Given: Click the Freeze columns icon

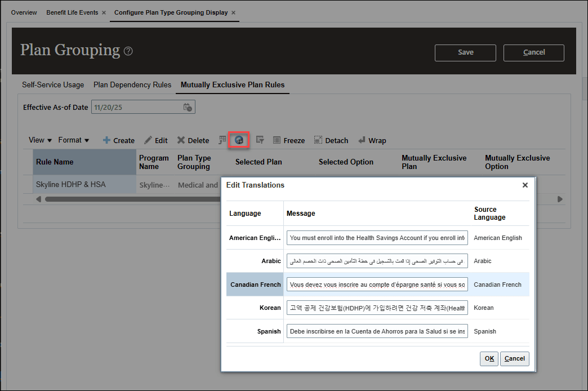Looking at the screenshot, I should (x=278, y=140).
